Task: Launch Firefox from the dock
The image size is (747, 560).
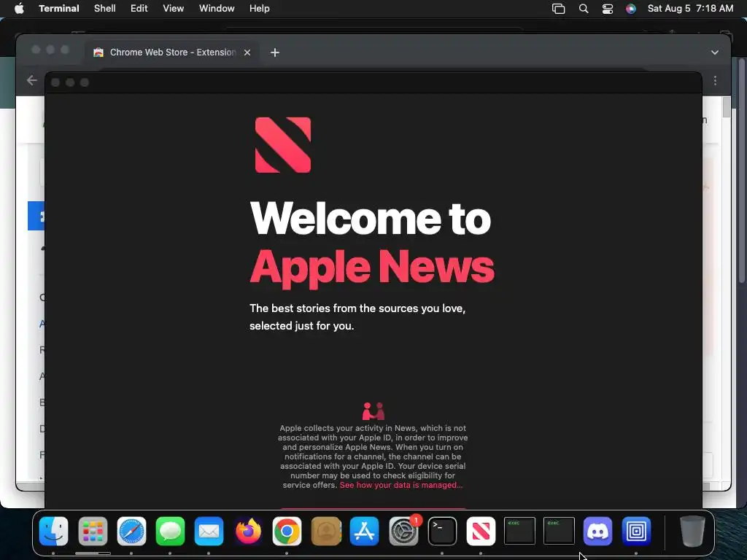Action: point(248,531)
